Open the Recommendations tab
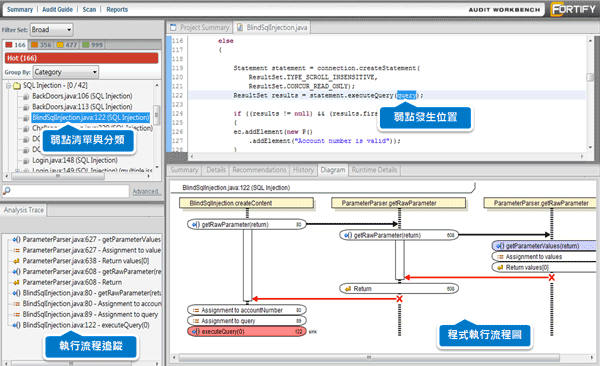This screenshot has width=600, height=366. pyautogui.click(x=259, y=170)
